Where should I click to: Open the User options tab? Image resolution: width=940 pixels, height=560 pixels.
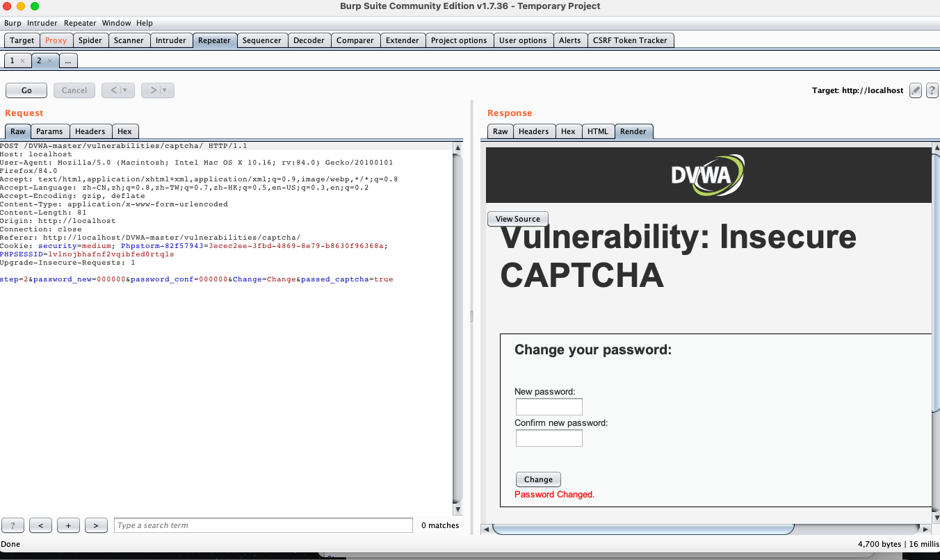tap(523, 40)
